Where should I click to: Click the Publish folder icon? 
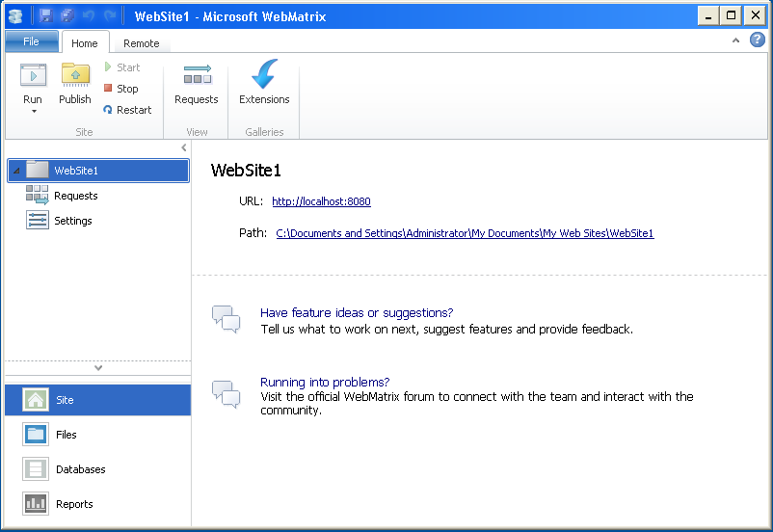point(75,75)
